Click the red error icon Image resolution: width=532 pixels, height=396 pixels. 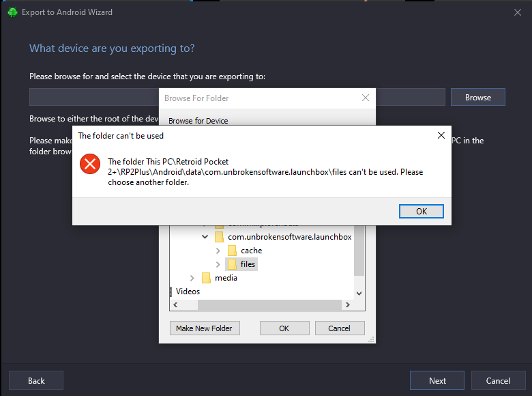coord(90,164)
